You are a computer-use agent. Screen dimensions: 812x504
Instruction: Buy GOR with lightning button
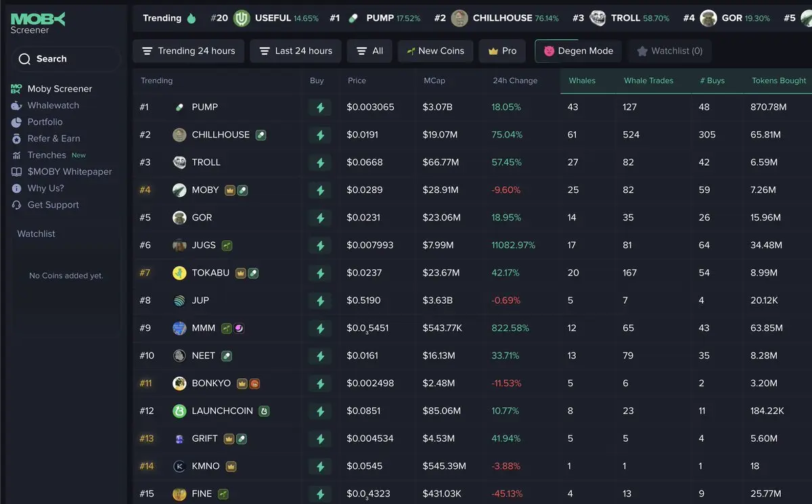coord(320,218)
